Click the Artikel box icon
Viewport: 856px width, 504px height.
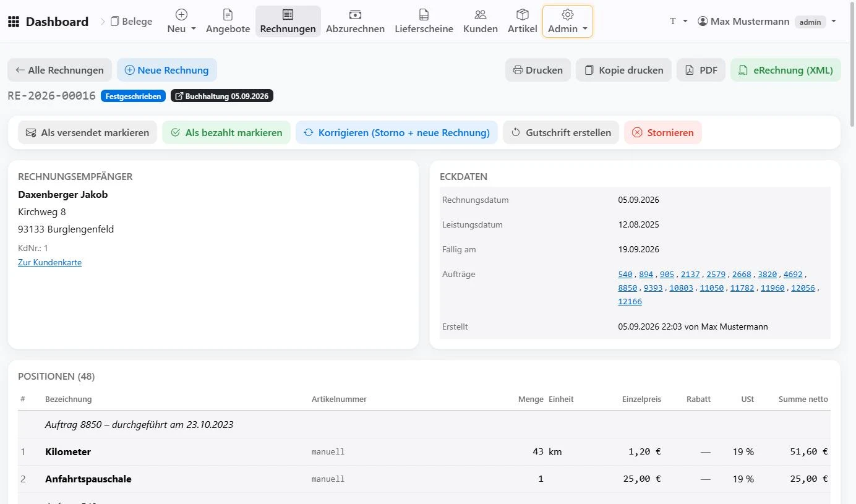point(523,14)
